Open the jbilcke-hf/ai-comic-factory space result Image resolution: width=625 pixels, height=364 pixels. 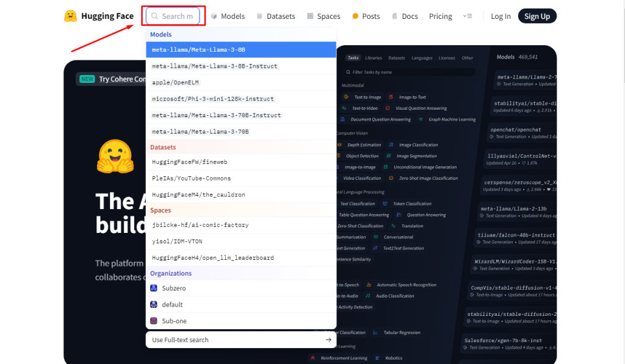click(x=200, y=225)
